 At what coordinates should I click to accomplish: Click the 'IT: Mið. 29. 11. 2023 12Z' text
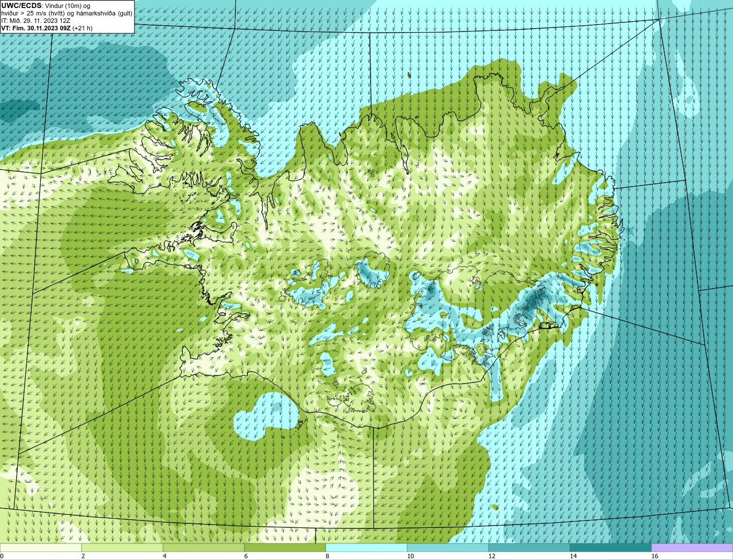click(x=36, y=21)
